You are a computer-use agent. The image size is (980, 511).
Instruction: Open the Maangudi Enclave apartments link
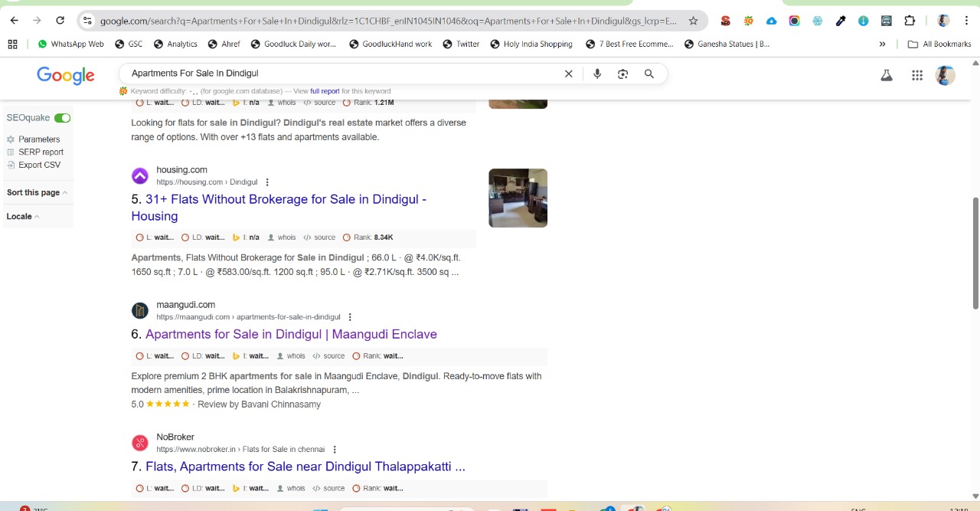(291, 334)
